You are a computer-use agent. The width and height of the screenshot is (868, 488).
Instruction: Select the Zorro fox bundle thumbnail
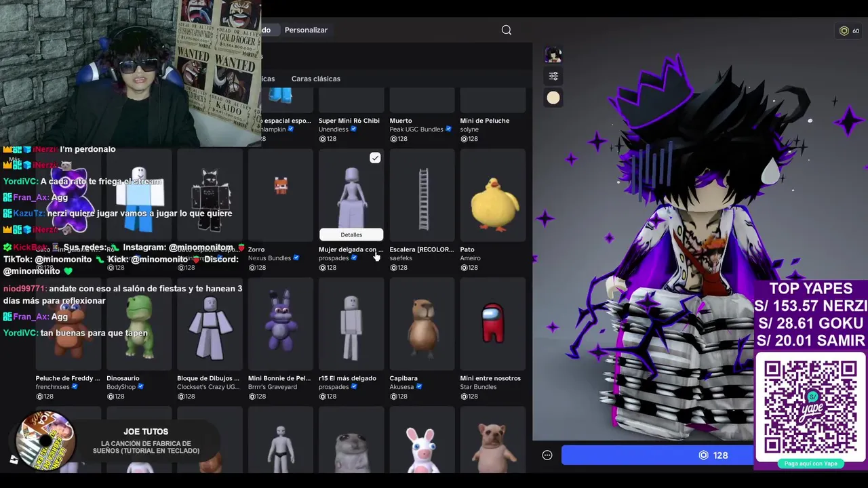281,195
